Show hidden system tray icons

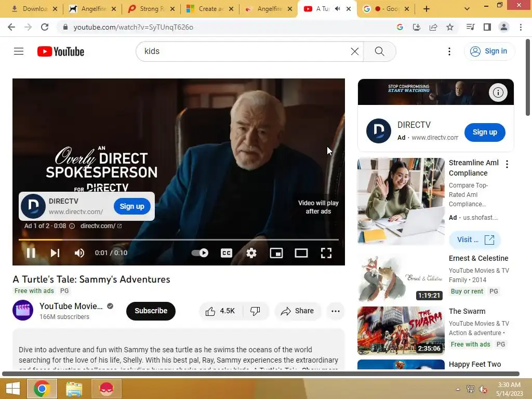tap(458, 389)
